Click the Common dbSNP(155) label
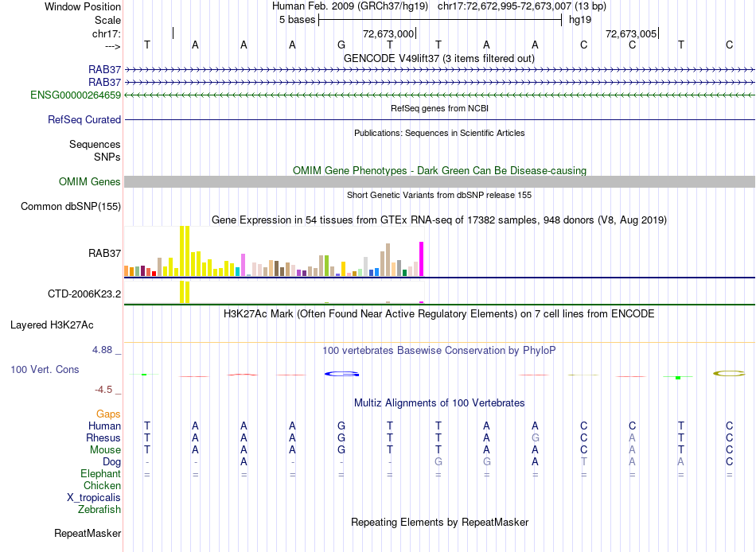The height and width of the screenshot is (552, 756). [71, 206]
